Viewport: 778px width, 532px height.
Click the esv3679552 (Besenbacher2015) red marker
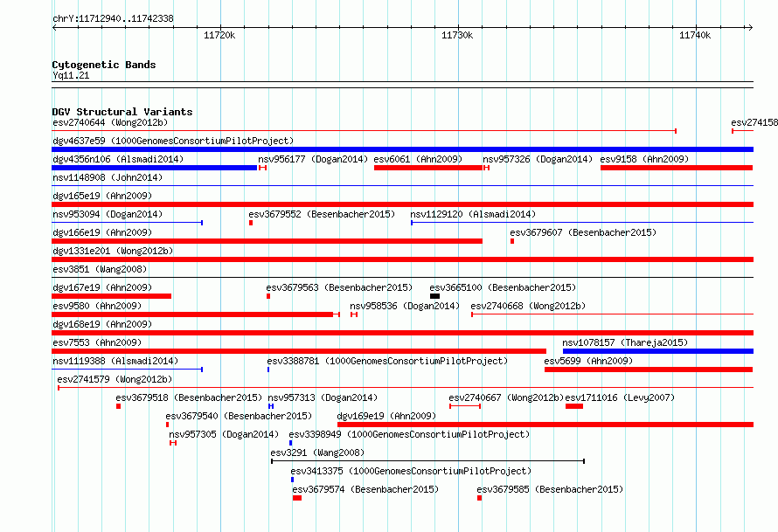pos(251,223)
